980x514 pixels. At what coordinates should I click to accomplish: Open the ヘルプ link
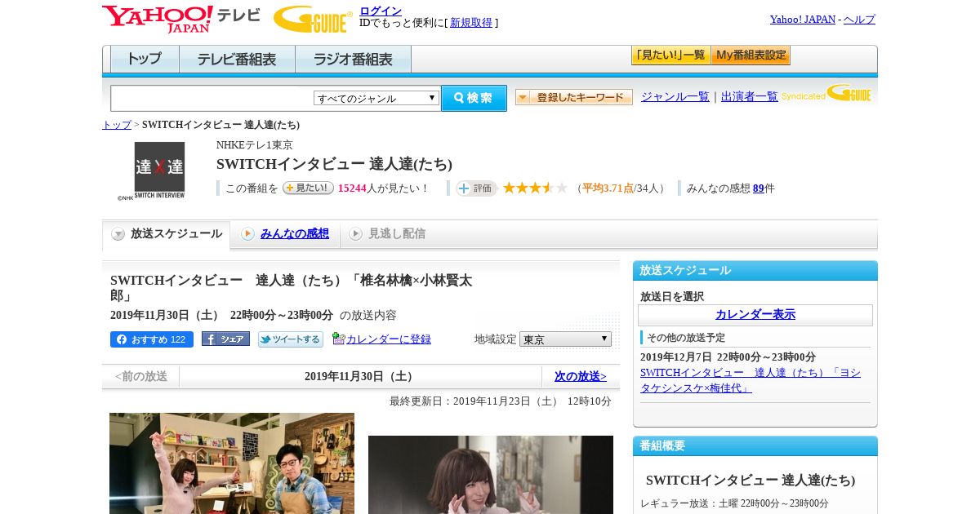coord(859,20)
